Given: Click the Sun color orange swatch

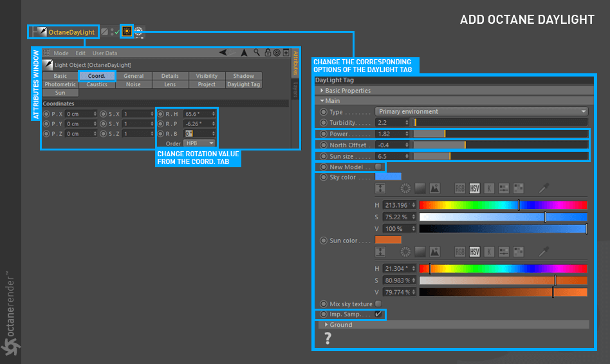Looking at the screenshot, I should [388, 240].
